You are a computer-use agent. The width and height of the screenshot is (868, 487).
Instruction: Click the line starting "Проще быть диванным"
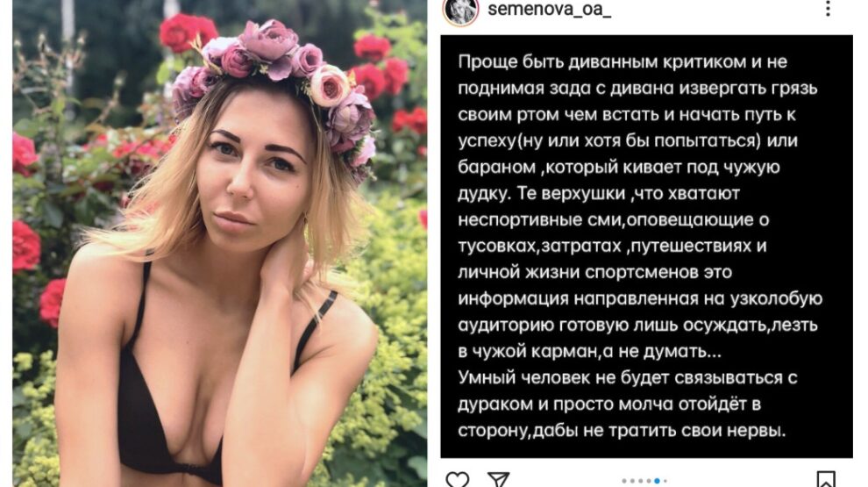[623, 61]
